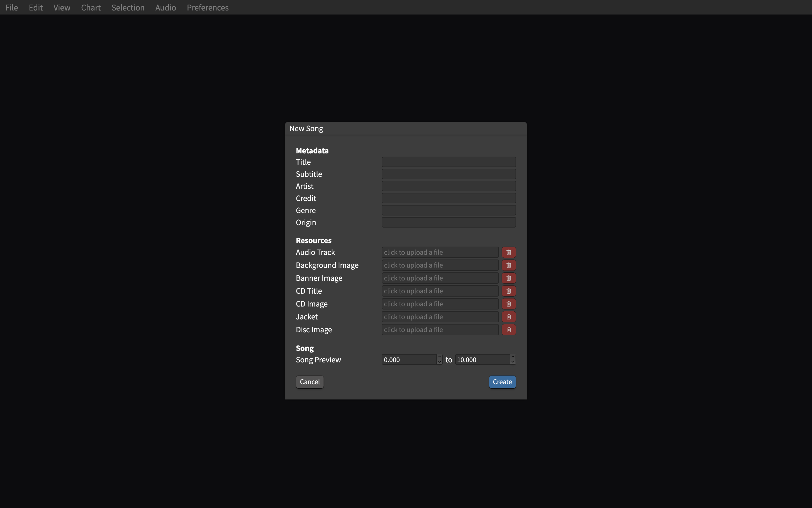Open the Edit menu

click(36, 8)
